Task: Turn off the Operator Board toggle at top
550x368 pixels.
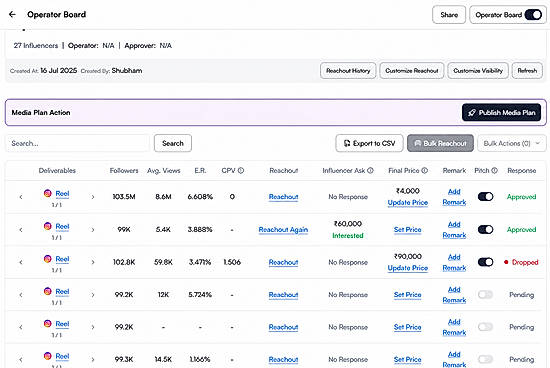Action: click(x=533, y=15)
